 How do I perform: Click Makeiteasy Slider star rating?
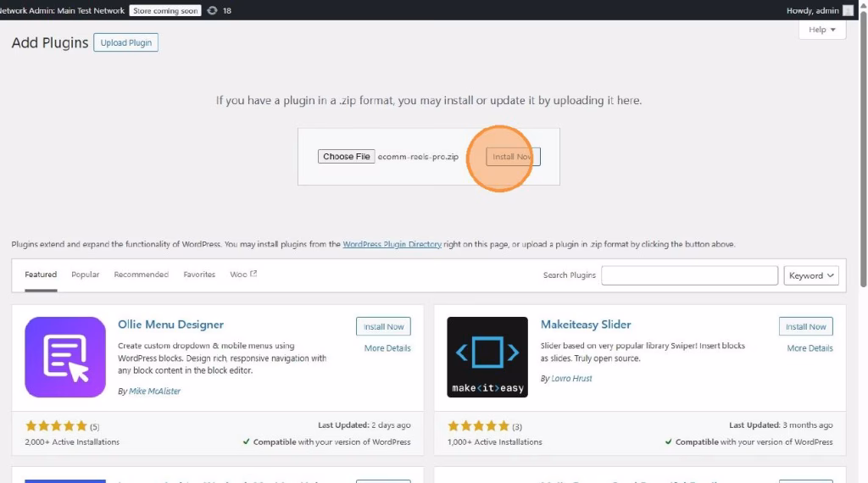point(478,426)
